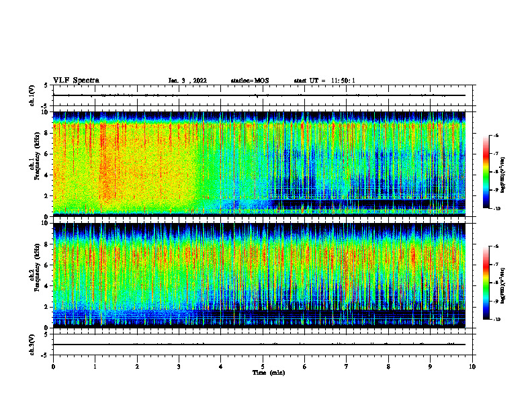Click the time axis tick label "7"
Screen dimensions: 532x411
pyautogui.click(x=347, y=367)
